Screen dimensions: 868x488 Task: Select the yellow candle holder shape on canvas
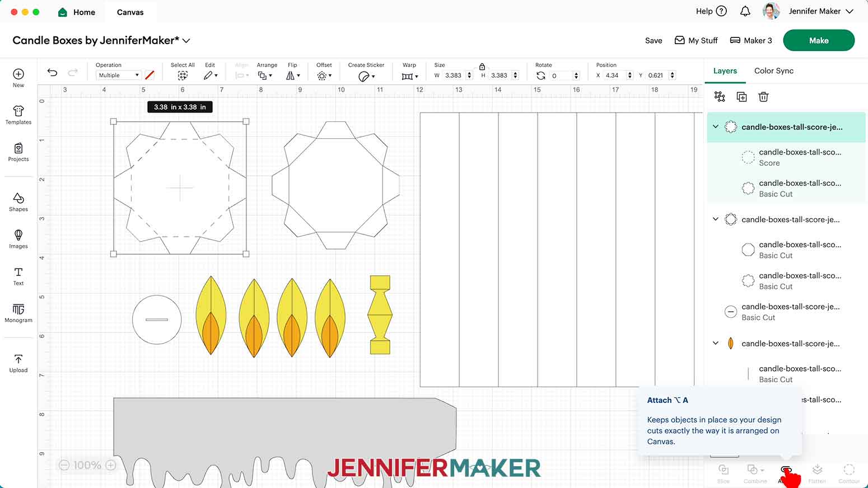click(x=380, y=315)
